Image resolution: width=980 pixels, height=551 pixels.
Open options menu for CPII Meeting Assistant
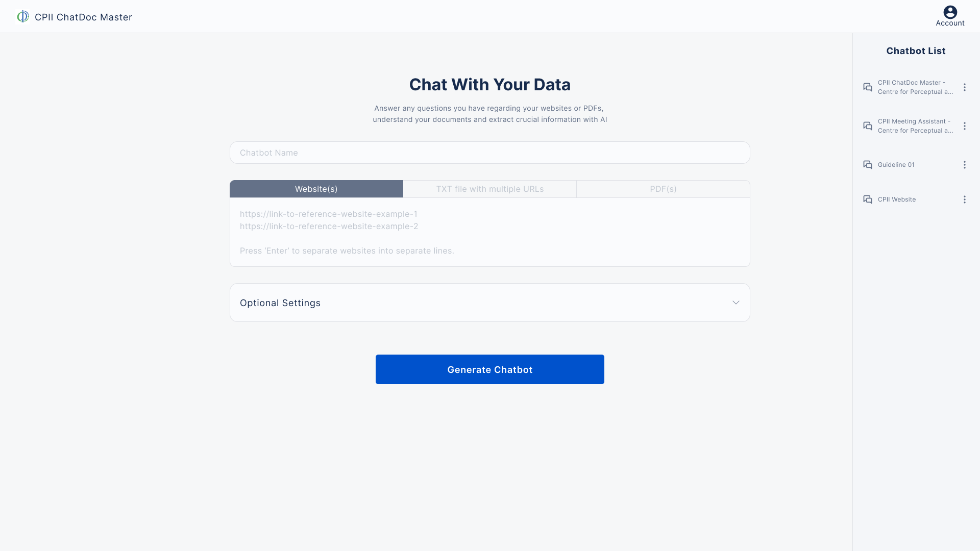[x=965, y=126]
